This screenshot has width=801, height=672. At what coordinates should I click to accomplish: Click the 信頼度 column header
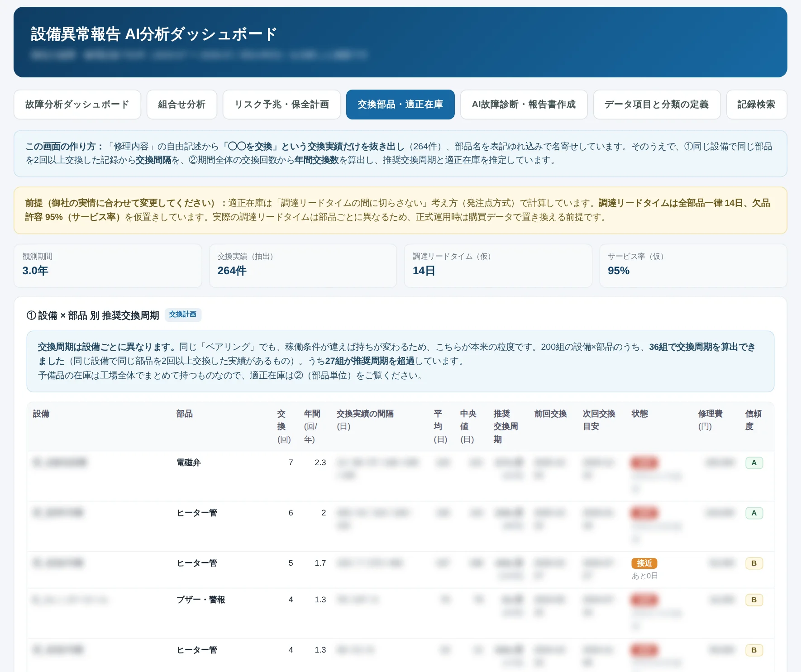coord(753,420)
